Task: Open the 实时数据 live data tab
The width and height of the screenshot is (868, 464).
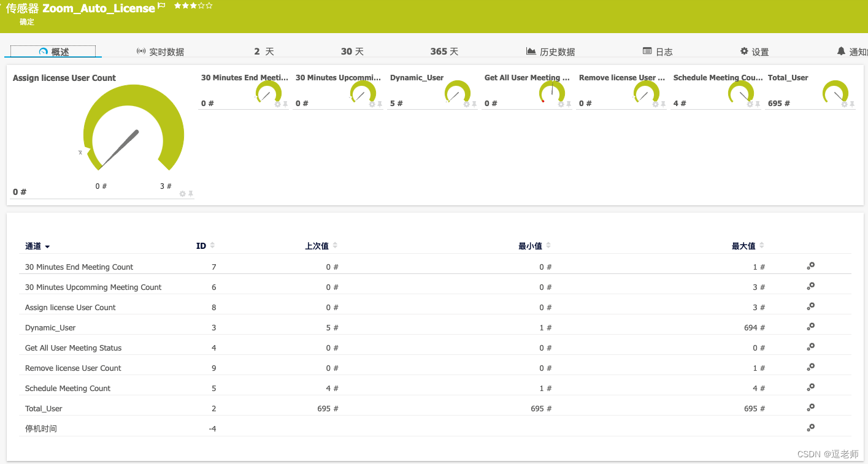Action: (160, 52)
